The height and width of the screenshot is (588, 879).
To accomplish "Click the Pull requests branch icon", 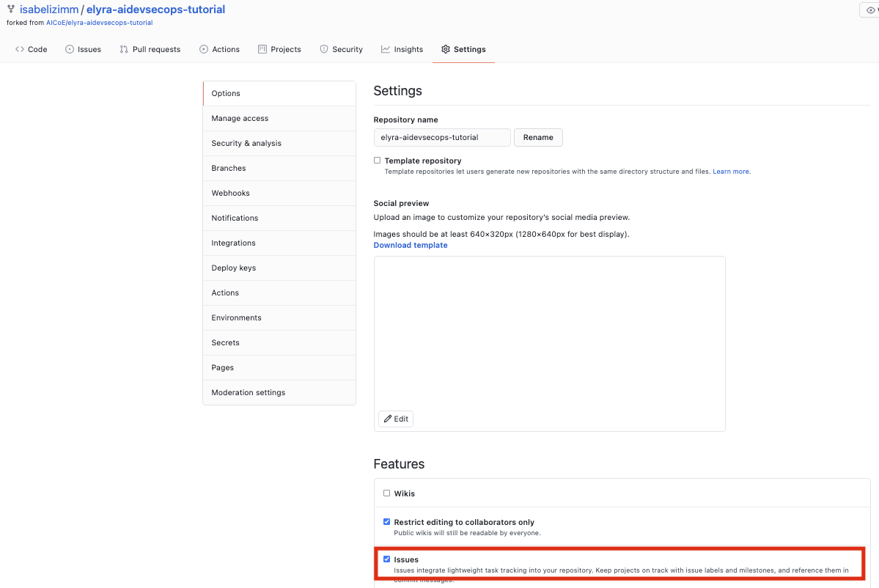I will click(124, 49).
